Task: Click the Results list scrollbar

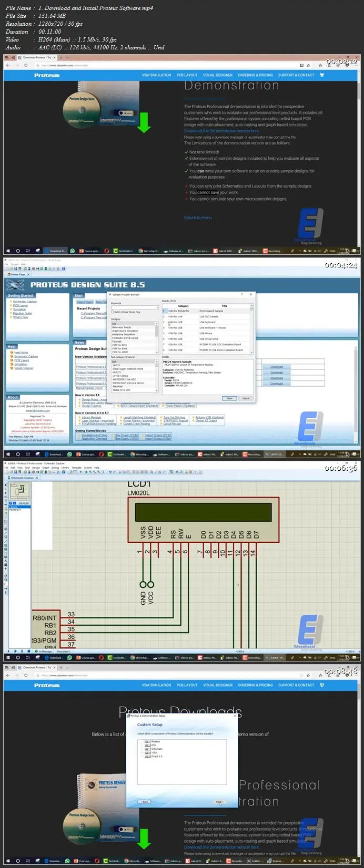Action: tap(251, 328)
